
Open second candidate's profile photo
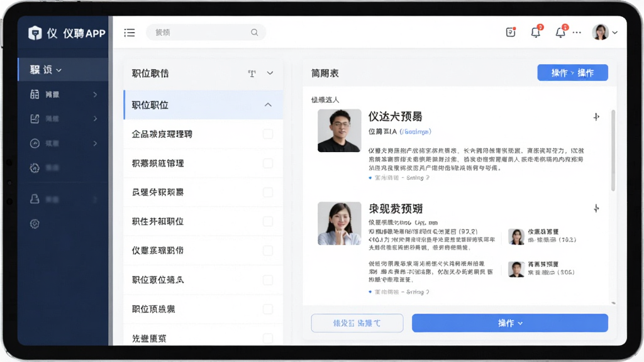tap(339, 223)
